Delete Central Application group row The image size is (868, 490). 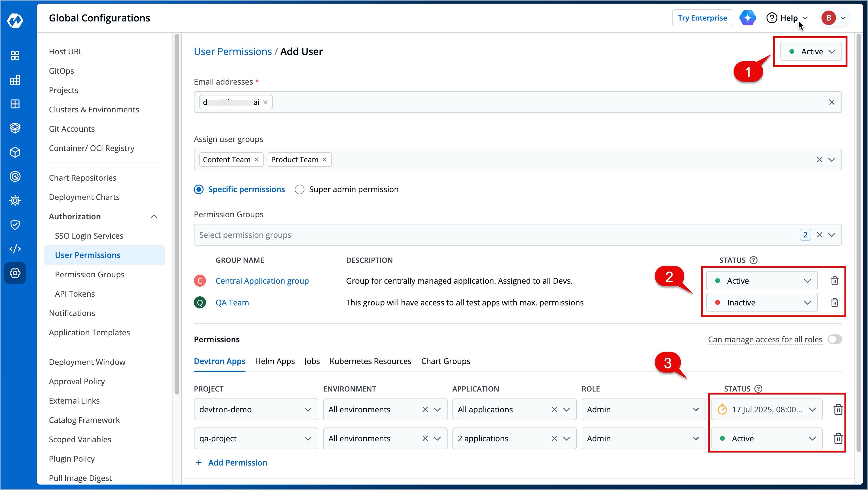834,281
